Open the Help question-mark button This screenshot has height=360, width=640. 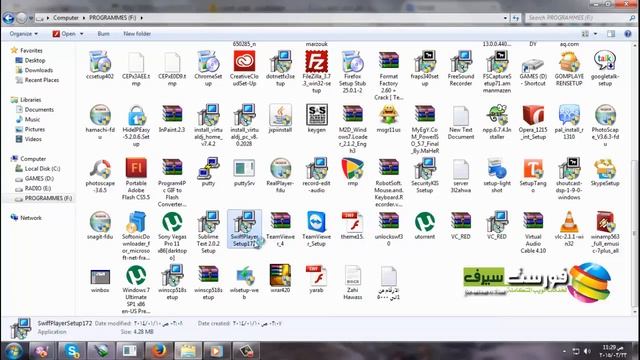tap(628, 34)
